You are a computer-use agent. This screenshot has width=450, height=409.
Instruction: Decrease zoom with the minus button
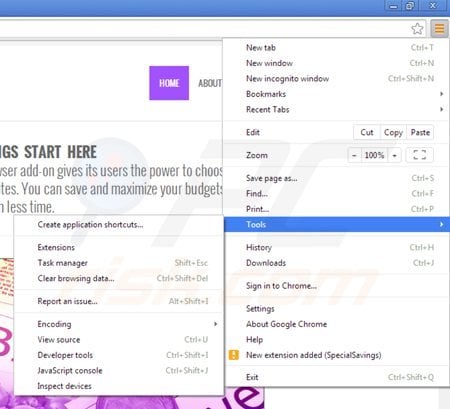click(x=354, y=155)
